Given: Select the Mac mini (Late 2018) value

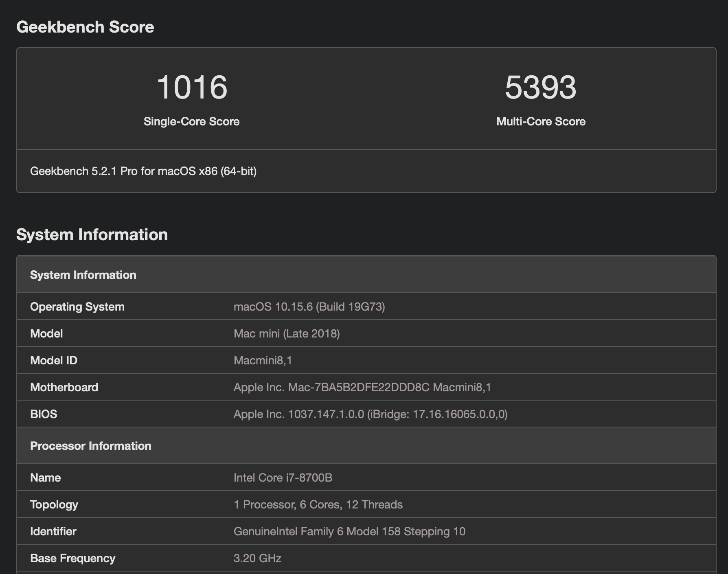Looking at the screenshot, I should tap(287, 333).
